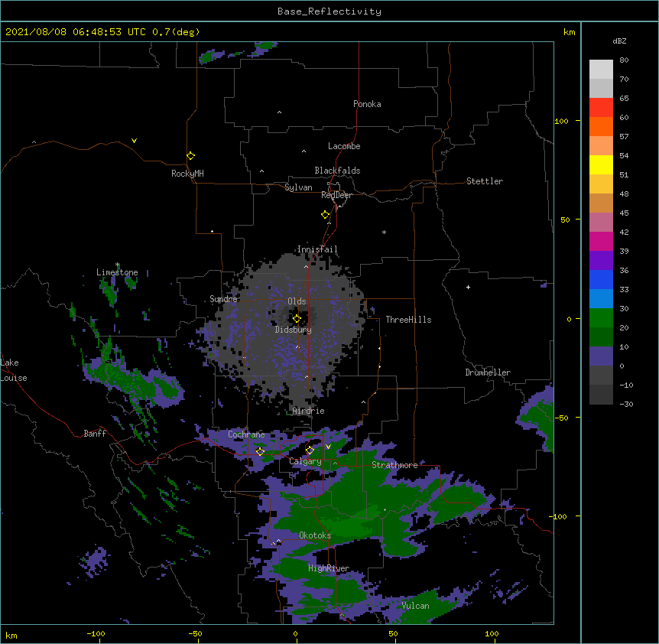This screenshot has height=644, width=659.
Task: Pick the purple swatch in the dBZ scale
Action: [601, 261]
